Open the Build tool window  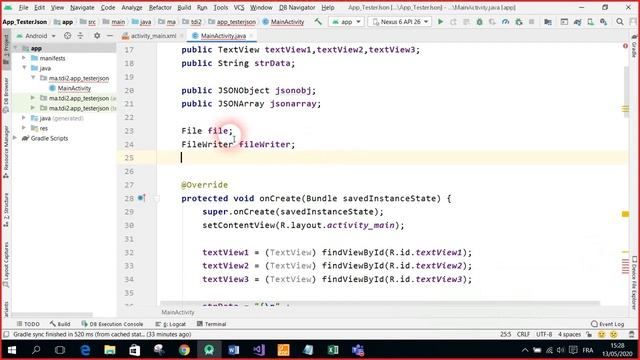pyautogui.click(x=60, y=324)
